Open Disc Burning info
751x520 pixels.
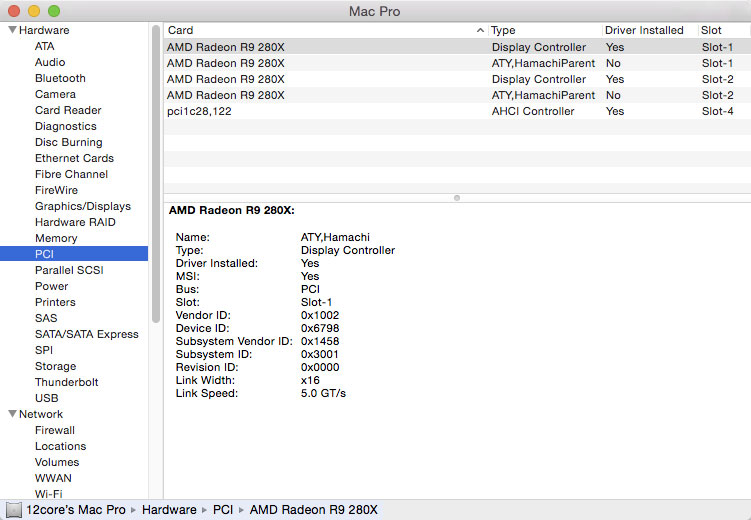(68, 142)
